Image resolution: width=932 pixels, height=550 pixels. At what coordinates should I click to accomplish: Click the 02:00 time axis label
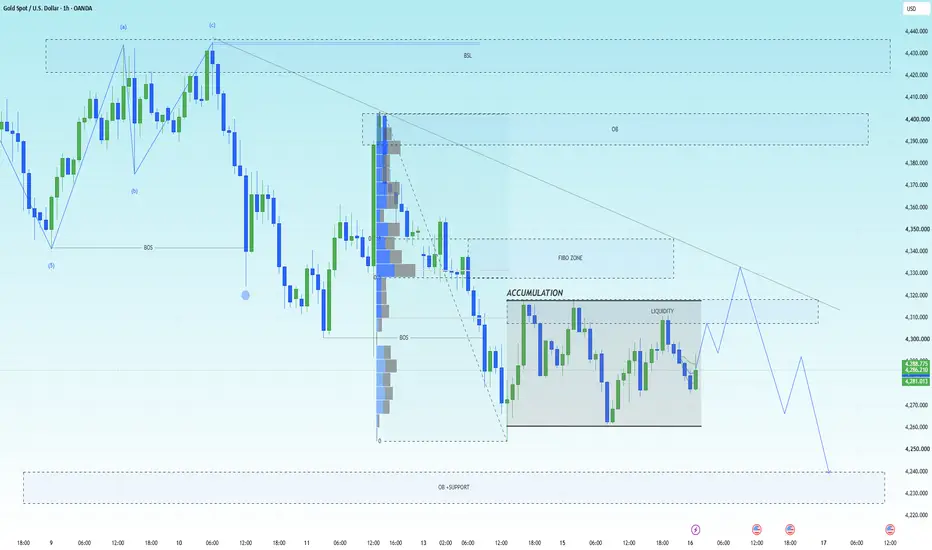[445, 543]
